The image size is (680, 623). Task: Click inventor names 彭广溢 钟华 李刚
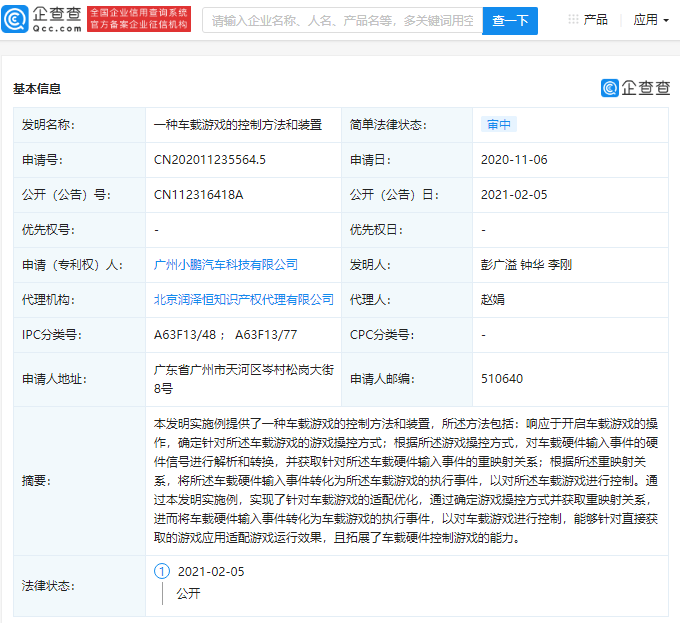[x=526, y=264]
